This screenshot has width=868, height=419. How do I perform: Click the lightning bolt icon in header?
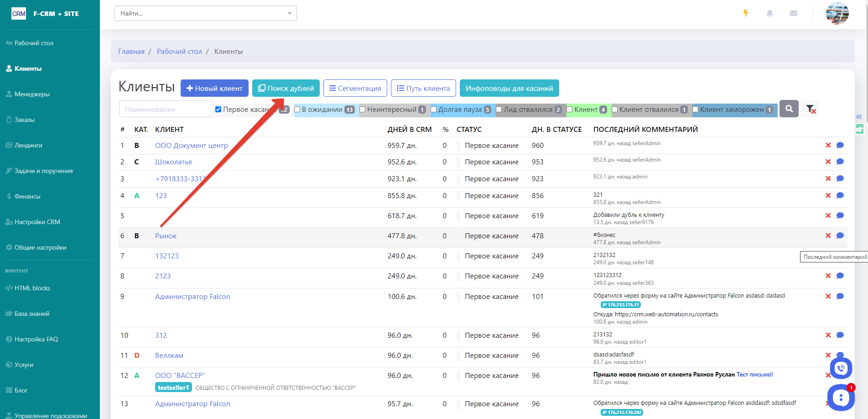tap(746, 13)
